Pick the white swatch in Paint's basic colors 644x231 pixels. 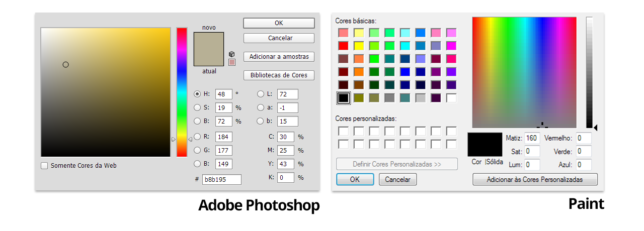point(451,98)
